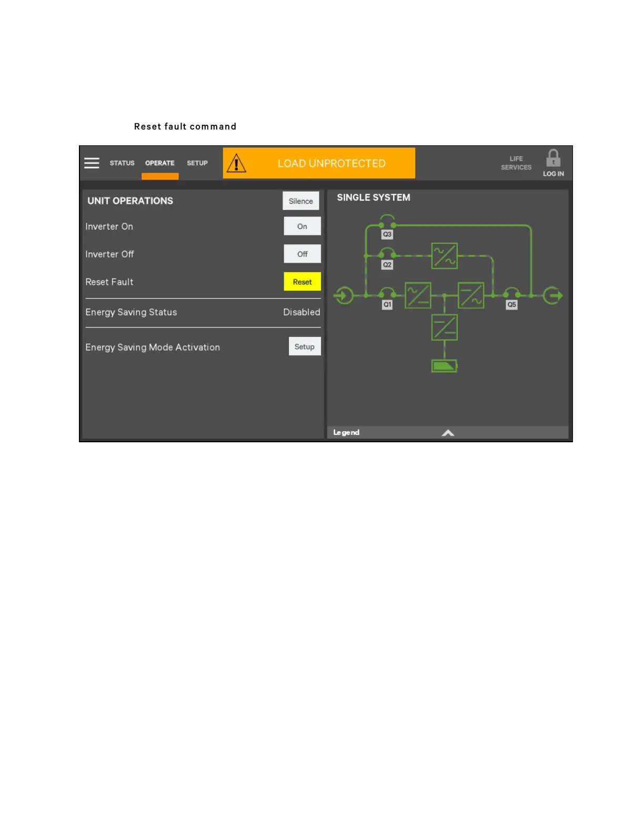Click the mains input arrow icon
Screen dimensions: 644x834
344,295
